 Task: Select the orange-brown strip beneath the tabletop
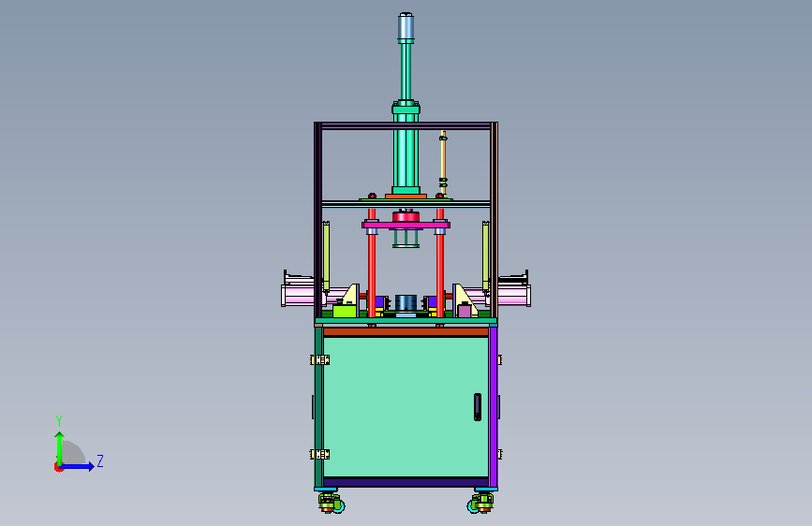pyautogui.click(x=406, y=331)
